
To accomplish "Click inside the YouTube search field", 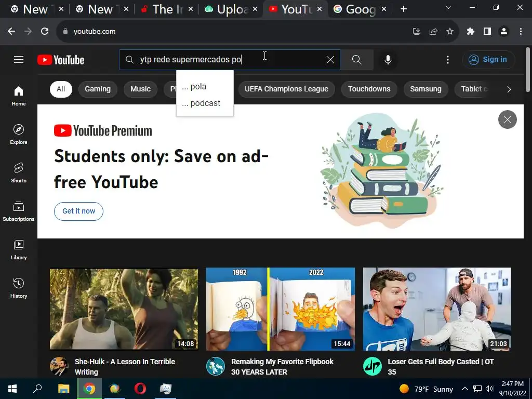I will (229, 60).
